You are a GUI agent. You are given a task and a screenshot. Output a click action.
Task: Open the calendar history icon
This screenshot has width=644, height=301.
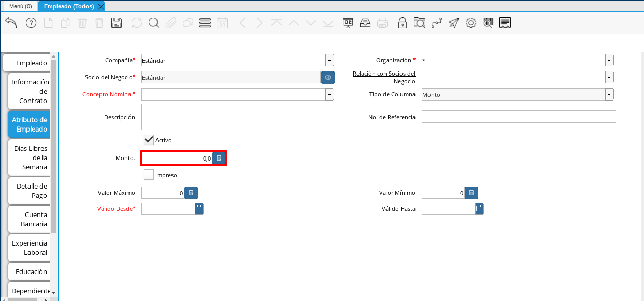click(x=222, y=23)
